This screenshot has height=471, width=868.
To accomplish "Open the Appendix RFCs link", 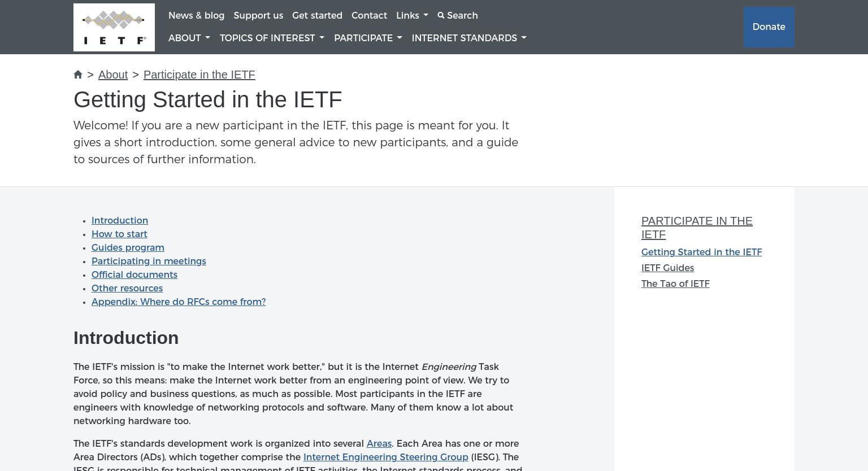I will [x=179, y=302].
